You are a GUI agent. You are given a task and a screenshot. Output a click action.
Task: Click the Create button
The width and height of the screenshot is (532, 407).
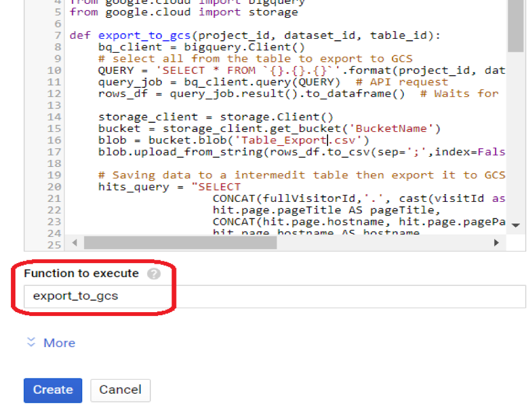pyautogui.click(x=53, y=390)
